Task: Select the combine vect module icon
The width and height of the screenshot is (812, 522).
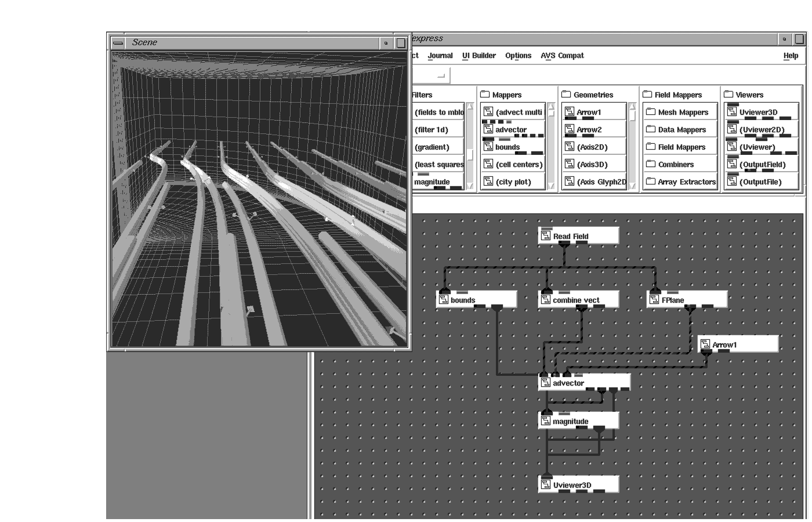Action: point(546,300)
